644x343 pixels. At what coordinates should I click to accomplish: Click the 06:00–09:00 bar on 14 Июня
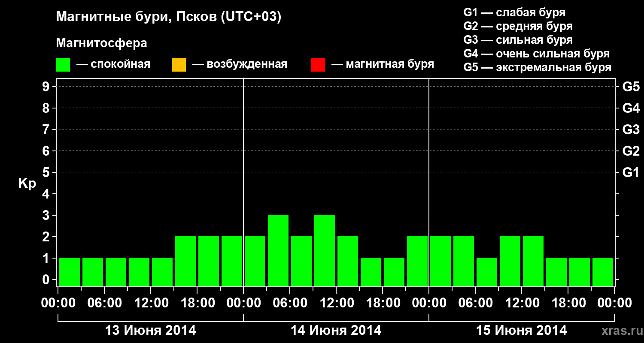[301, 262]
